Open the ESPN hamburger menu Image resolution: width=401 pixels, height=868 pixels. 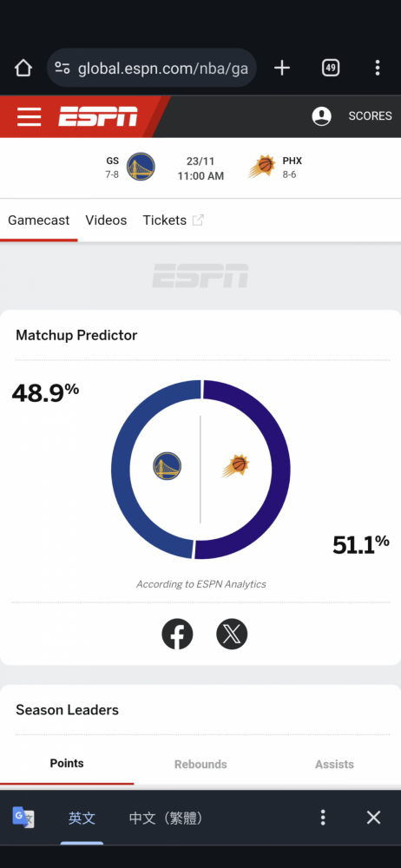tap(29, 117)
